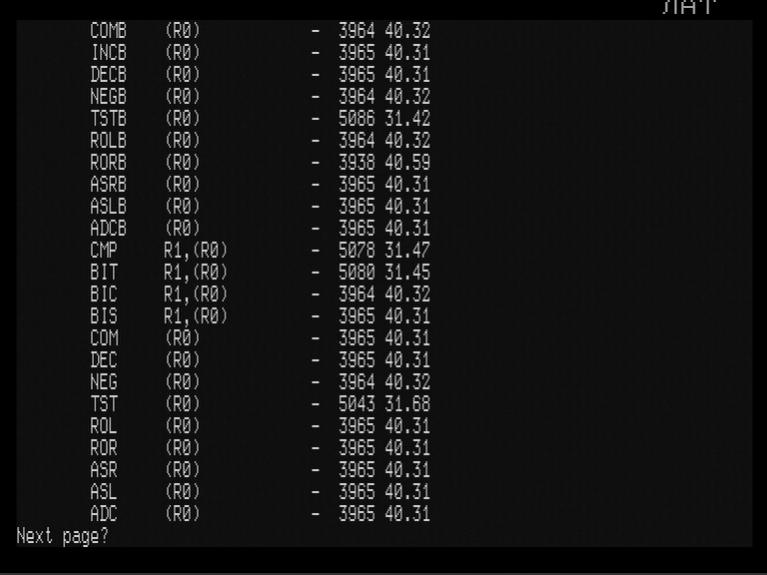Click the ASL (R0) row
Screen dimensions: 767x575
pyautogui.click(x=260, y=492)
